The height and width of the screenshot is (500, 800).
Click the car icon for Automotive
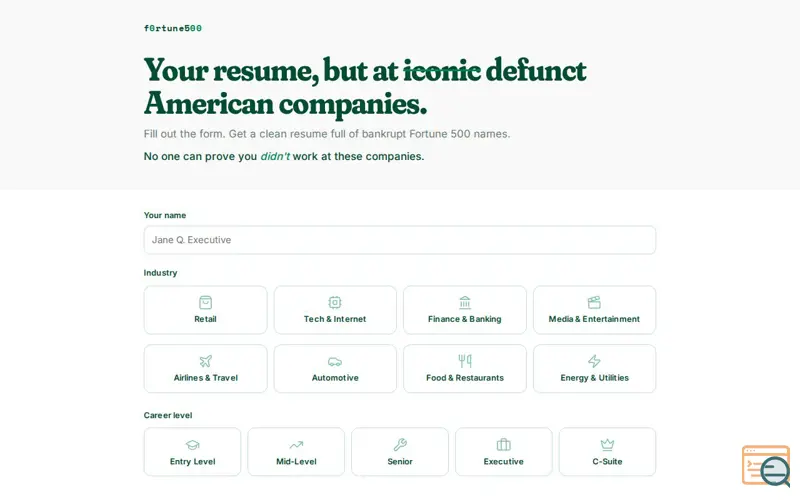click(x=335, y=361)
